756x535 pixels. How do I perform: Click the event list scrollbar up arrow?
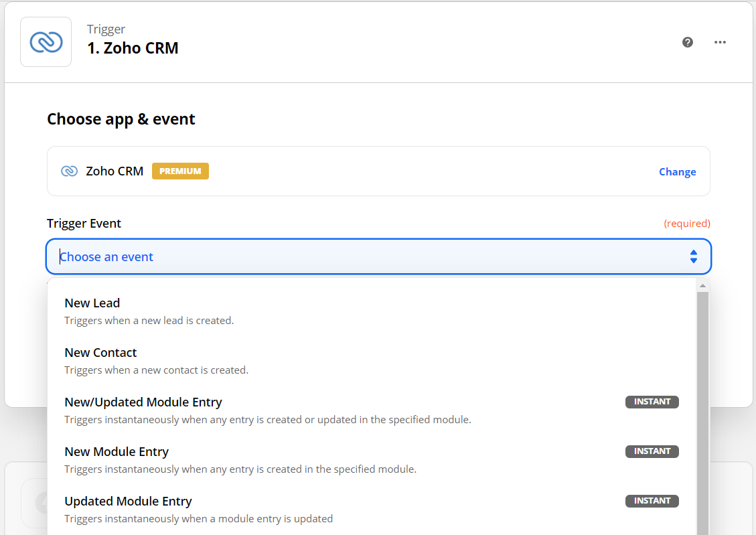click(702, 286)
